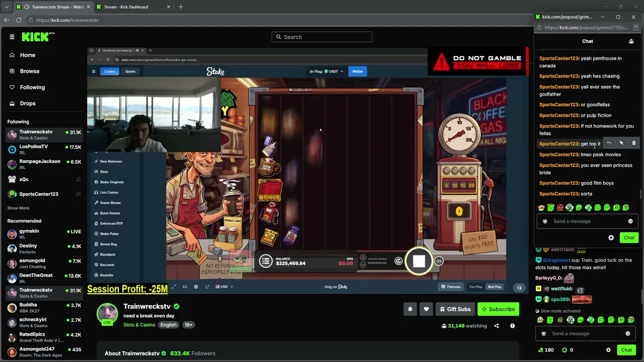Open the browser tab list dropdown
The width and height of the screenshot is (644, 362).
[x=7, y=7]
